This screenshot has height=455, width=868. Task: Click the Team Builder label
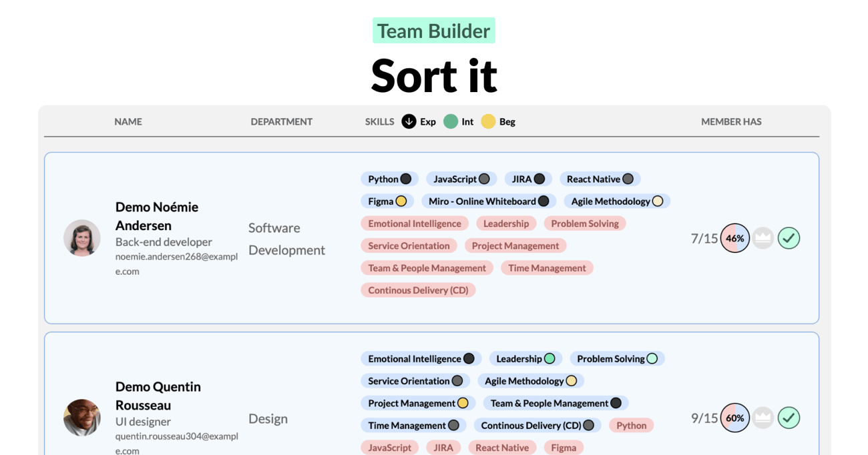tap(434, 31)
